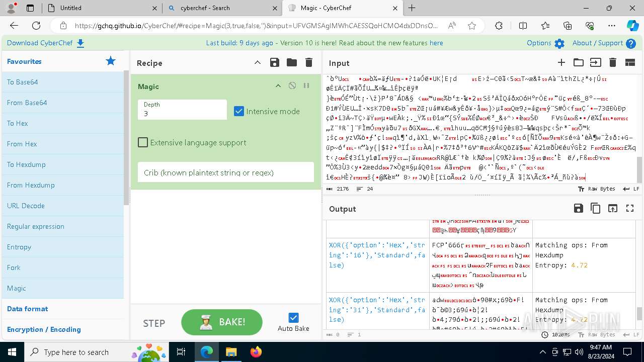Click XOR key 31 recipe link

point(377,310)
